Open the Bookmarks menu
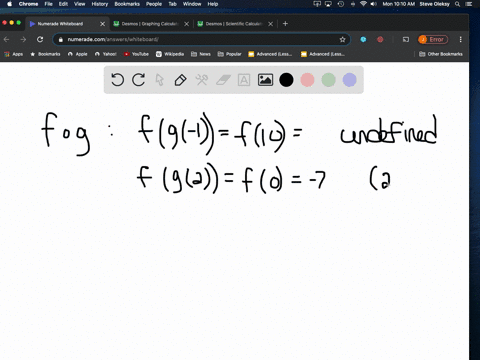 click(127, 4)
